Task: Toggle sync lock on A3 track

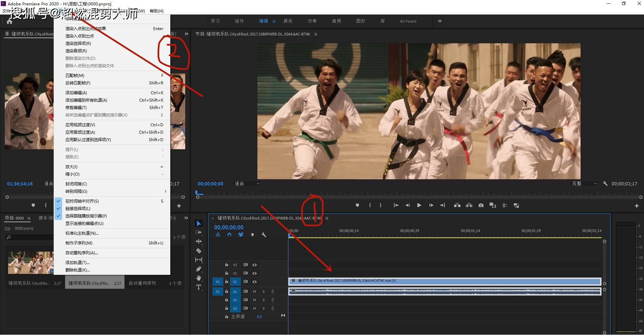Action: [x=246, y=308]
